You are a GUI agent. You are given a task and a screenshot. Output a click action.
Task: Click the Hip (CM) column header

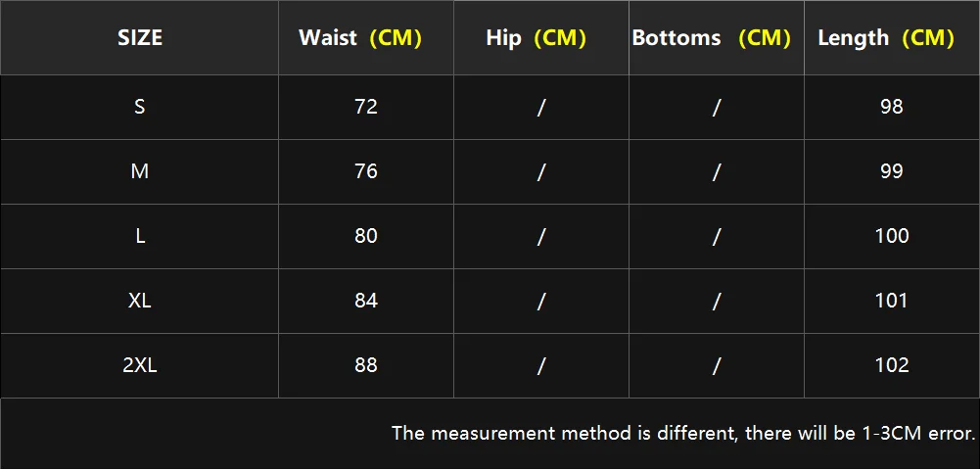point(536,38)
